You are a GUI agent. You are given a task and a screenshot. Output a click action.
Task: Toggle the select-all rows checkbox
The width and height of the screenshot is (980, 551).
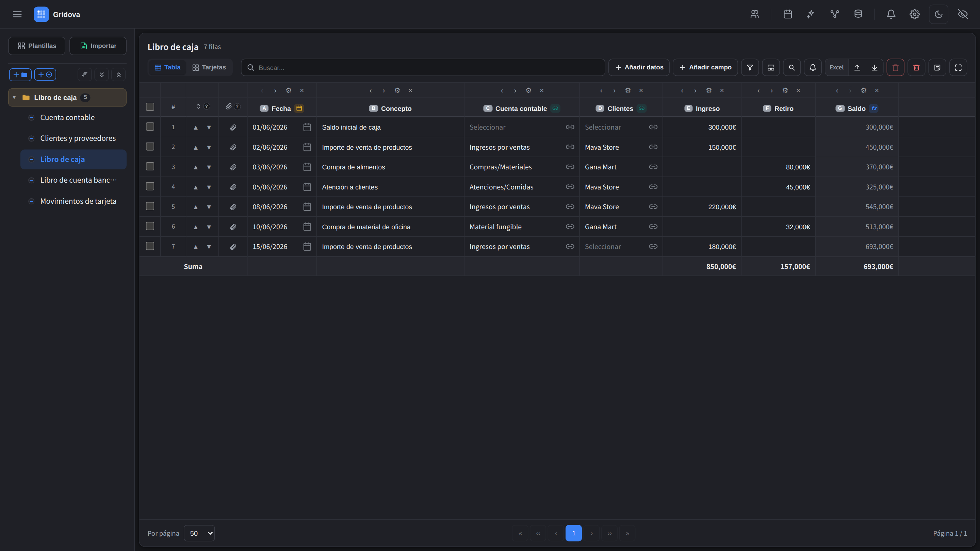coord(150,107)
